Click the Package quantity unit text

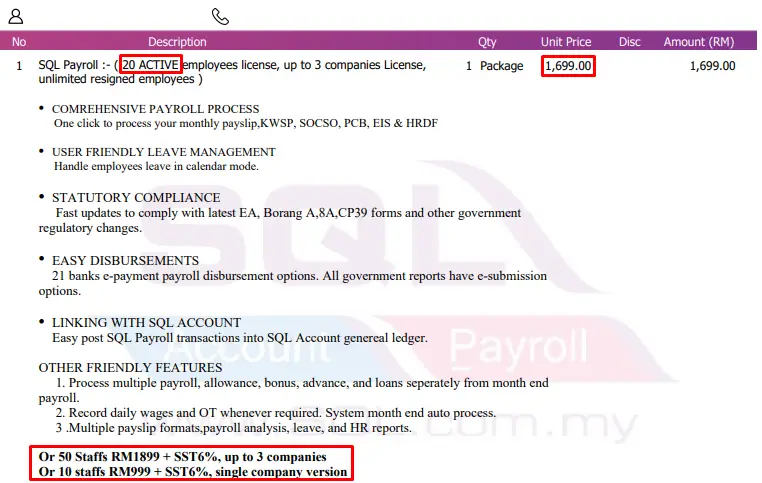(502, 66)
